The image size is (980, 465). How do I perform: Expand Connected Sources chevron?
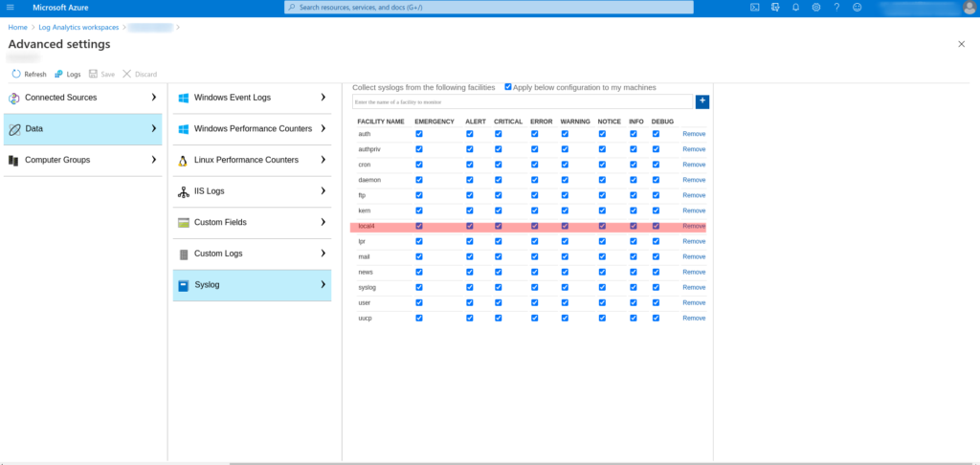(154, 98)
